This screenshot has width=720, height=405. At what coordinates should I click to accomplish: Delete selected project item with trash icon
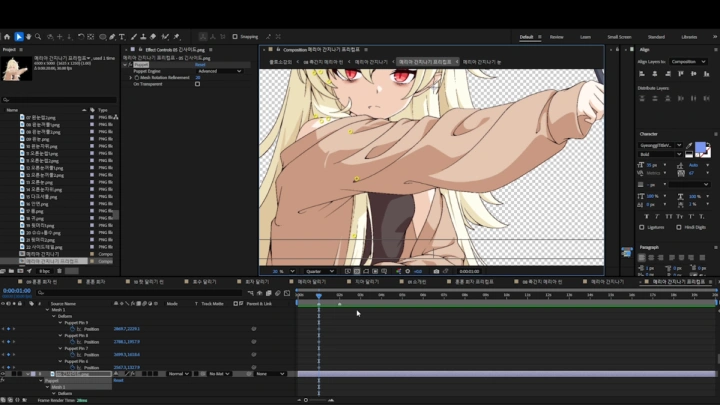[x=59, y=271]
